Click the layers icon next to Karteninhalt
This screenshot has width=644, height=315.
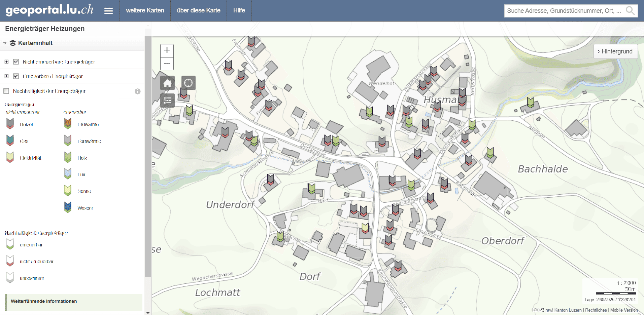click(x=13, y=43)
